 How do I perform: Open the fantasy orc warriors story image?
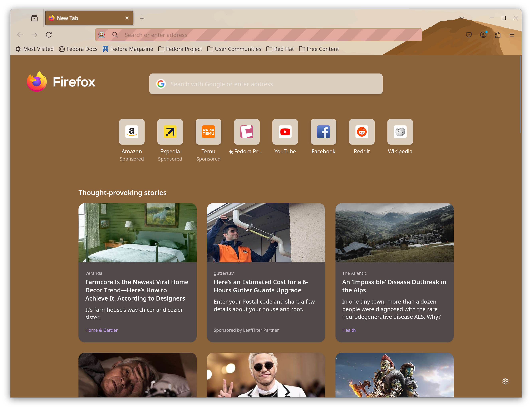[394, 375]
